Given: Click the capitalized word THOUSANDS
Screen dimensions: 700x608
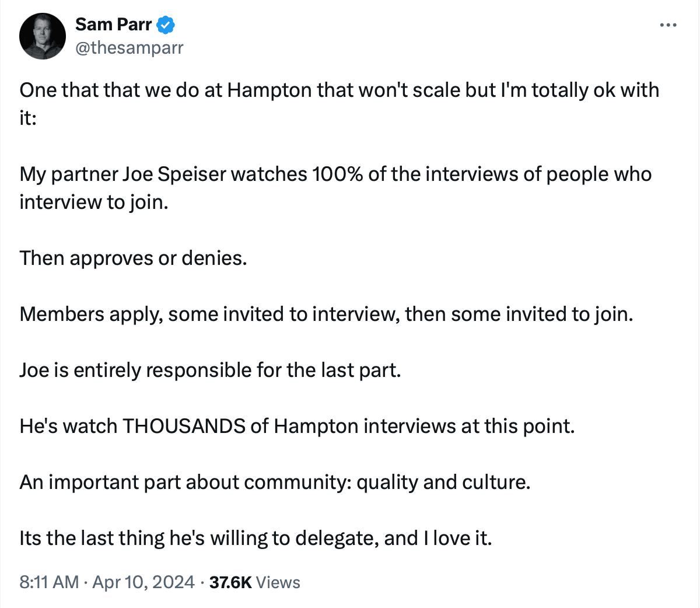Looking at the screenshot, I should [x=183, y=427].
